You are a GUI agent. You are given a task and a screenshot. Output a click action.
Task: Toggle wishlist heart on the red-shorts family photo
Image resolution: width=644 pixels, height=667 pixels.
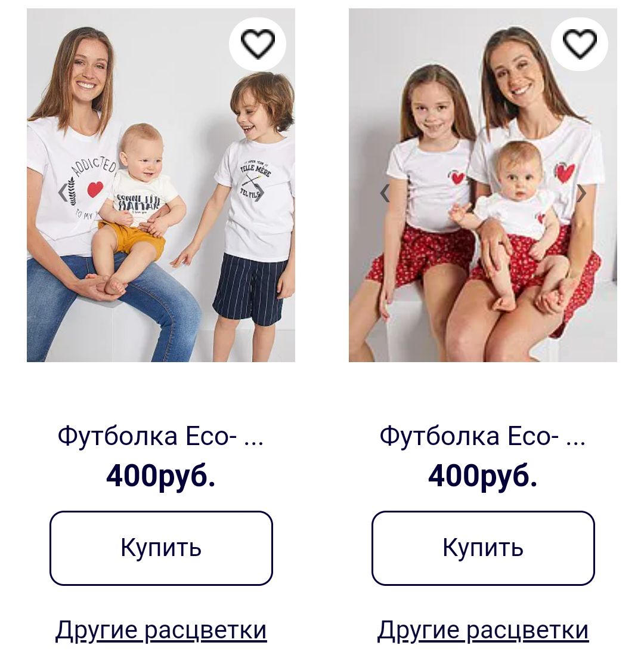580,44
